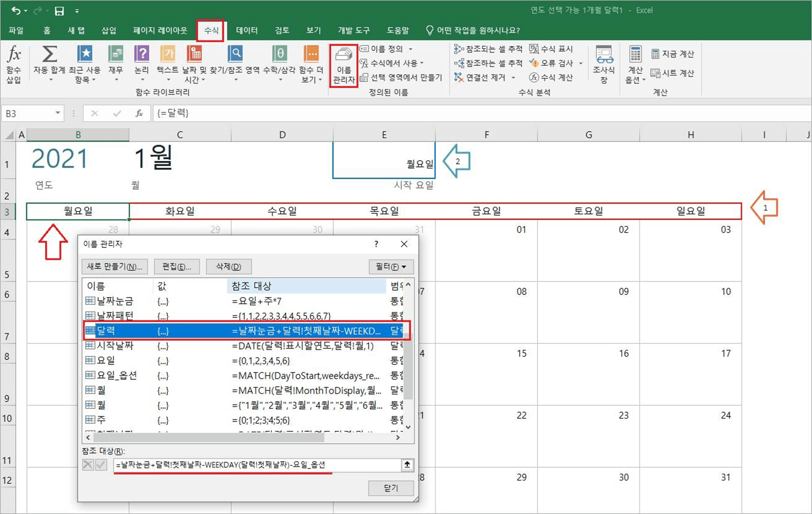Select column D header

point(282,135)
